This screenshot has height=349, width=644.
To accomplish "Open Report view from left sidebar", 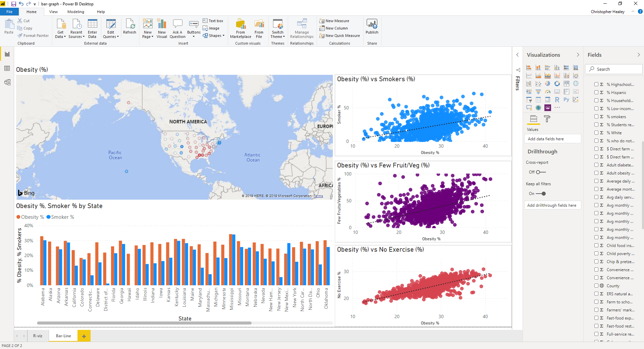I will point(7,54).
